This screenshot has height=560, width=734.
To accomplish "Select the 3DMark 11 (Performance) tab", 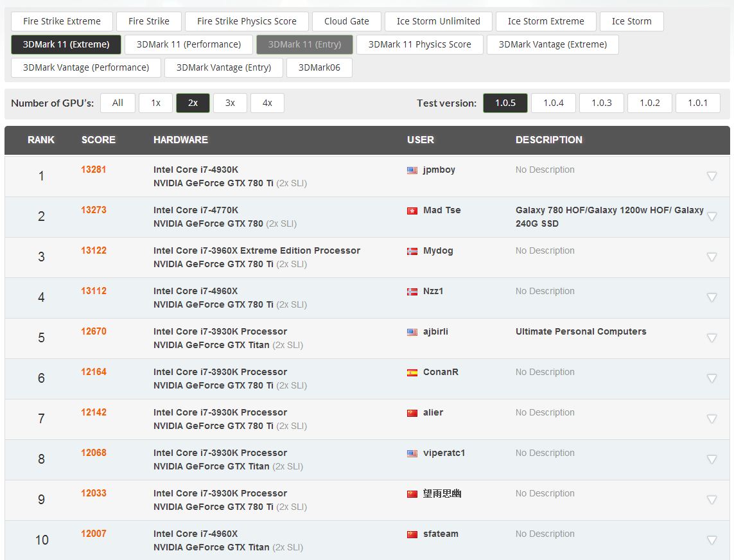I will point(189,44).
